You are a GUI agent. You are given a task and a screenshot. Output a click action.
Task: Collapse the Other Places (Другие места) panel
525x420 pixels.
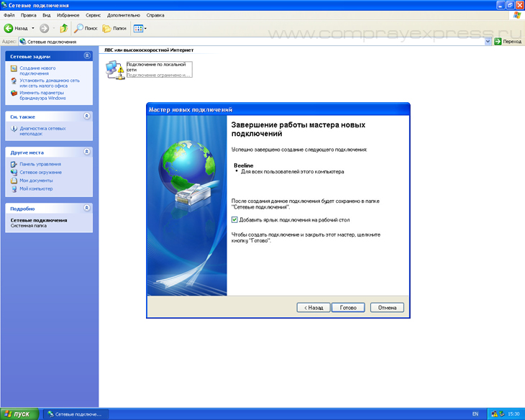[x=87, y=152]
